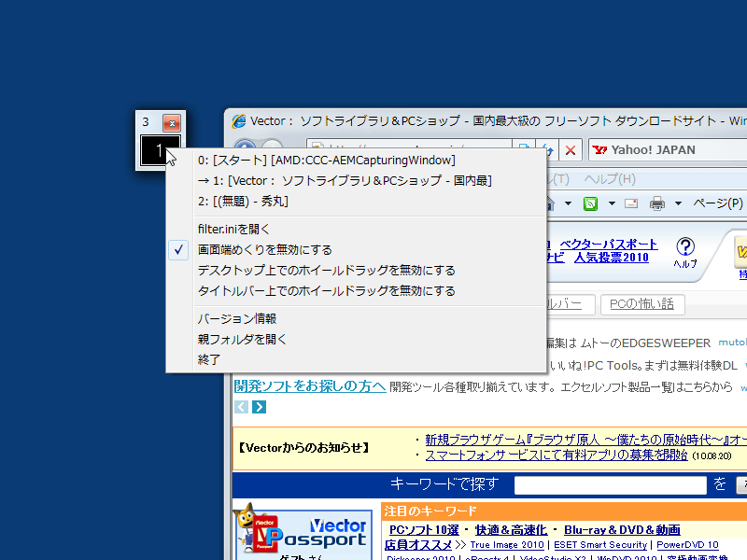Open PCソフト10選 keyword link
The width and height of the screenshot is (747, 560).
[x=424, y=530]
